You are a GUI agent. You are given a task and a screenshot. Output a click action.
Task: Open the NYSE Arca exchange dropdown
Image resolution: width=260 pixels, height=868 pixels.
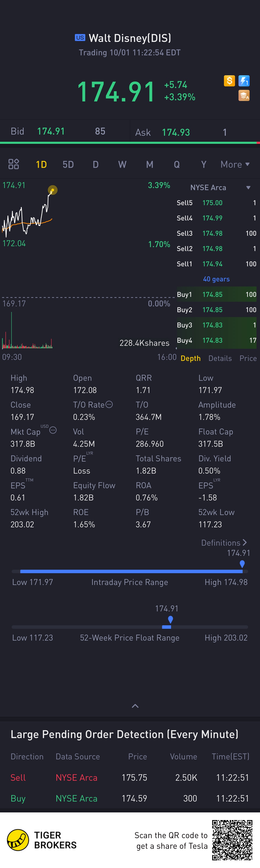click(220, 188)
